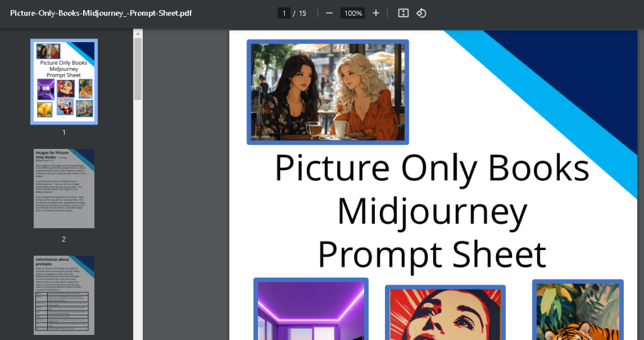Click the rotate counterclockwise icon

click(421, 13)
